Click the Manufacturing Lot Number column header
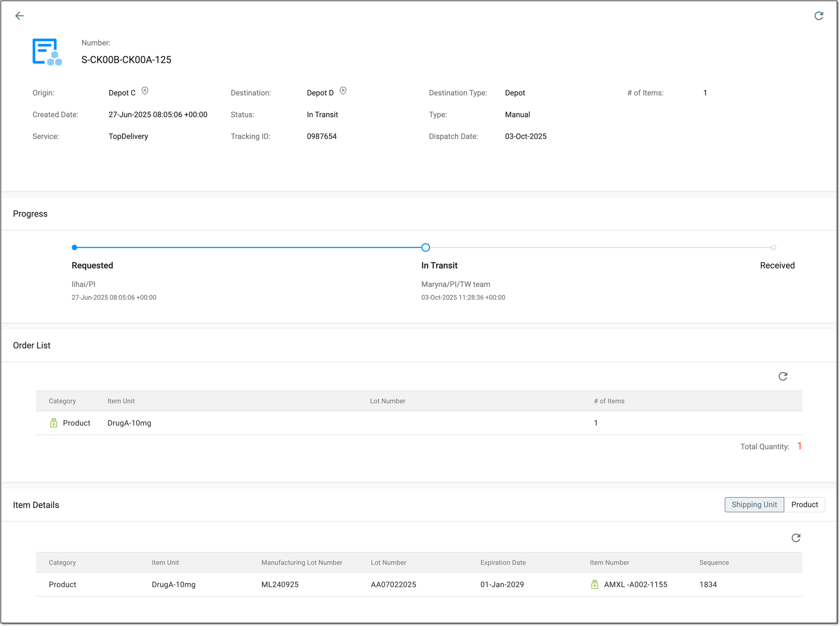This screenshot has width=840, height=626. (301, 562)
